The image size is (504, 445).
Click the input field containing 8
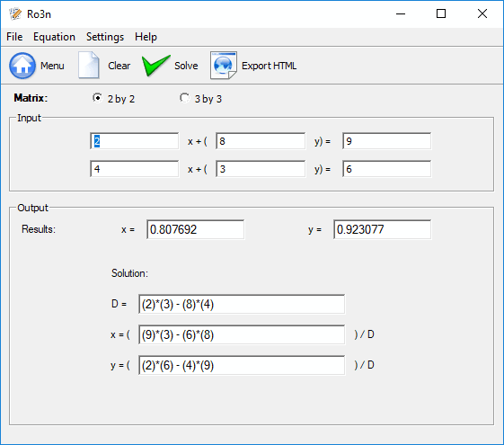click(x=261, y=141)
